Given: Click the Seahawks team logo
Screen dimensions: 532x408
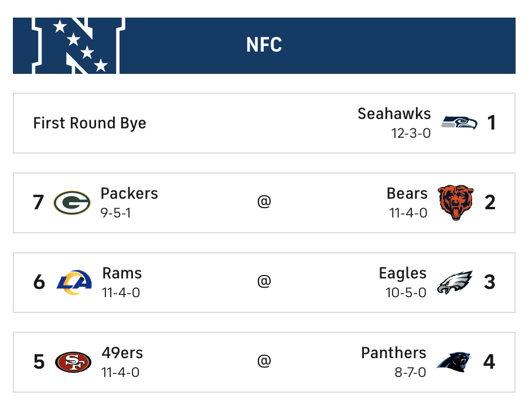Looking at the screenshot, I should tap(459, 123).
